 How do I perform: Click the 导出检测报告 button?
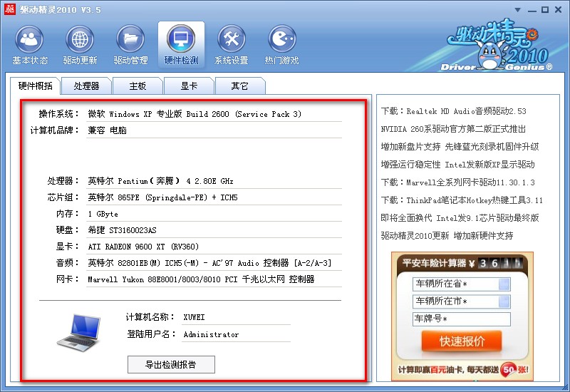pyautogui.click(x=171, y=364)
